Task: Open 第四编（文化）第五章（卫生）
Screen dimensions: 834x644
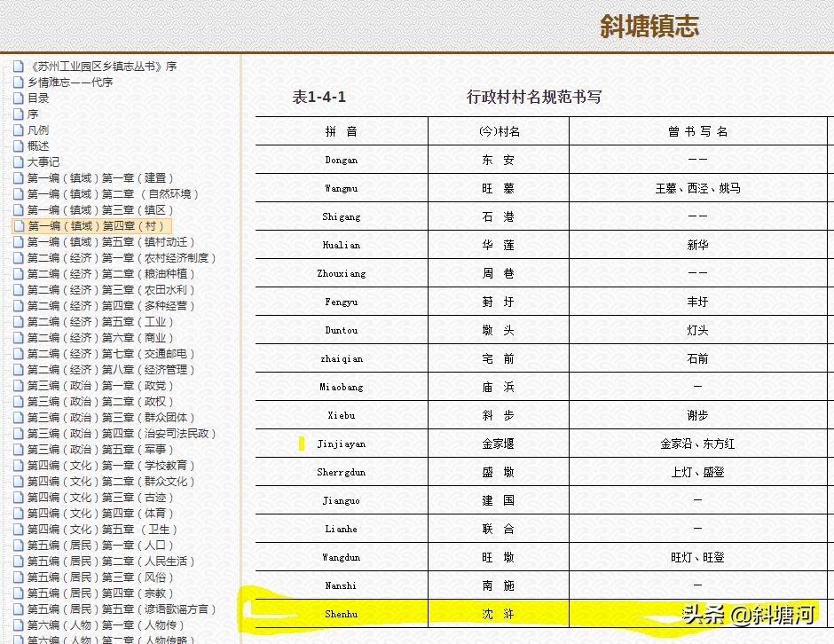Action: (102, 529)
